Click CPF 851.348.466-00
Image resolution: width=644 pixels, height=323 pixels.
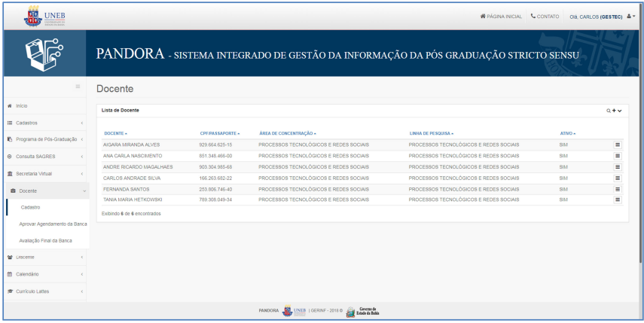tap(215, 156)
